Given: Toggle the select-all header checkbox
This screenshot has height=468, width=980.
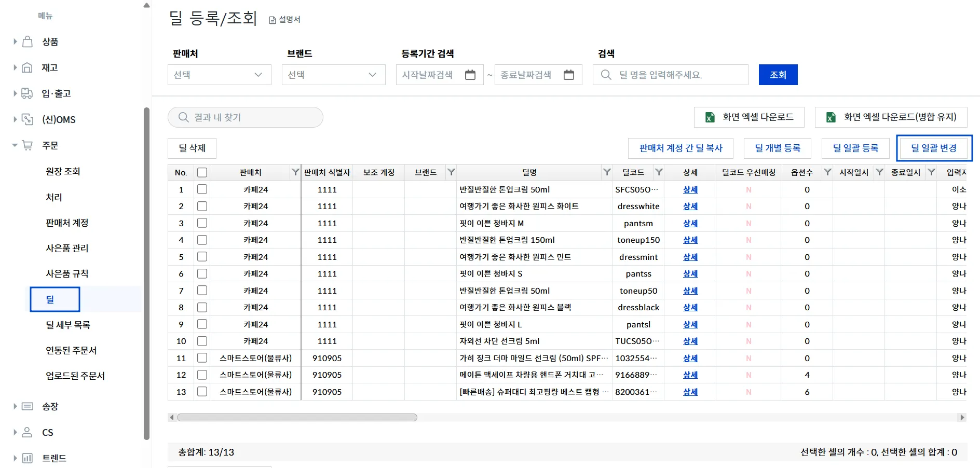Looking at the screenshot, I should pos(202,172).
